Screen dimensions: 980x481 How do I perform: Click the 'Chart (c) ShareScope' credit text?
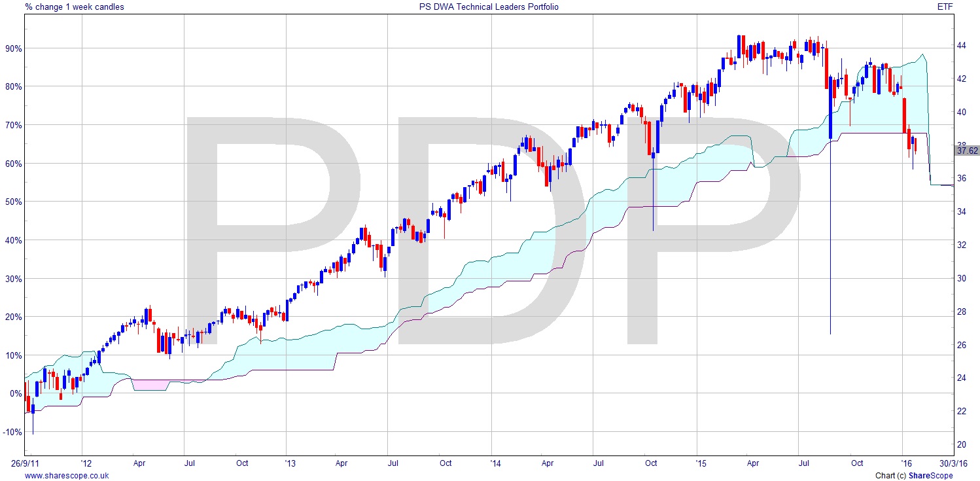point(914,476)
